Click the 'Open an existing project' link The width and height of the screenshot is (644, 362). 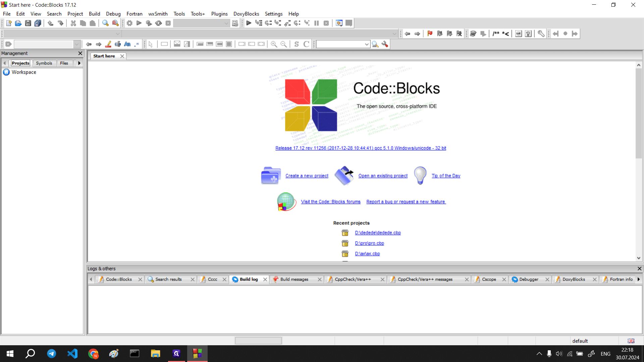click(383, 176)
